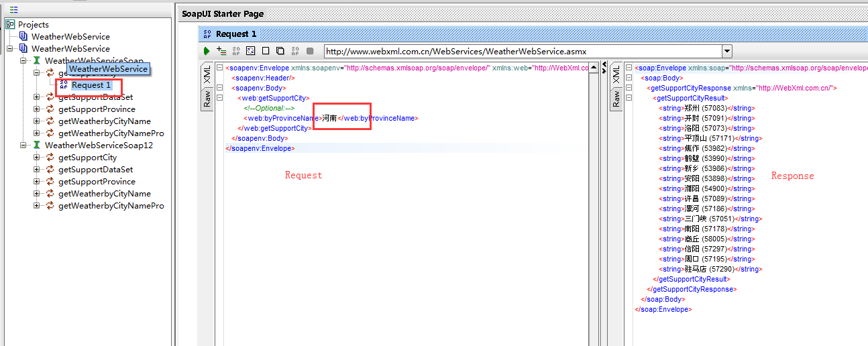868x346 pixels.
Task: Click the empty square toolbar icon
Action: click(x=266, y=51)
